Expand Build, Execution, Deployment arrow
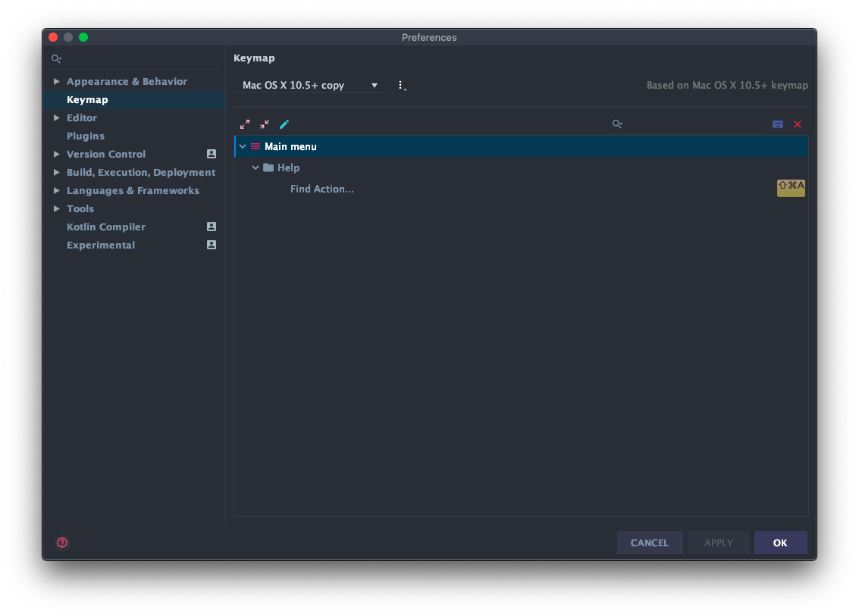The width and height of the screenshot is (859, 616). 56,172
